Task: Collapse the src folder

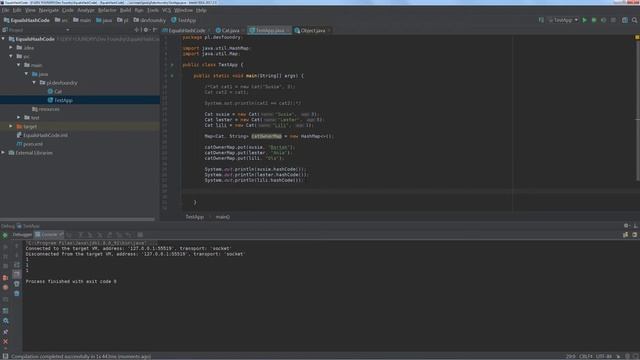Action: (x=11, y=56)
